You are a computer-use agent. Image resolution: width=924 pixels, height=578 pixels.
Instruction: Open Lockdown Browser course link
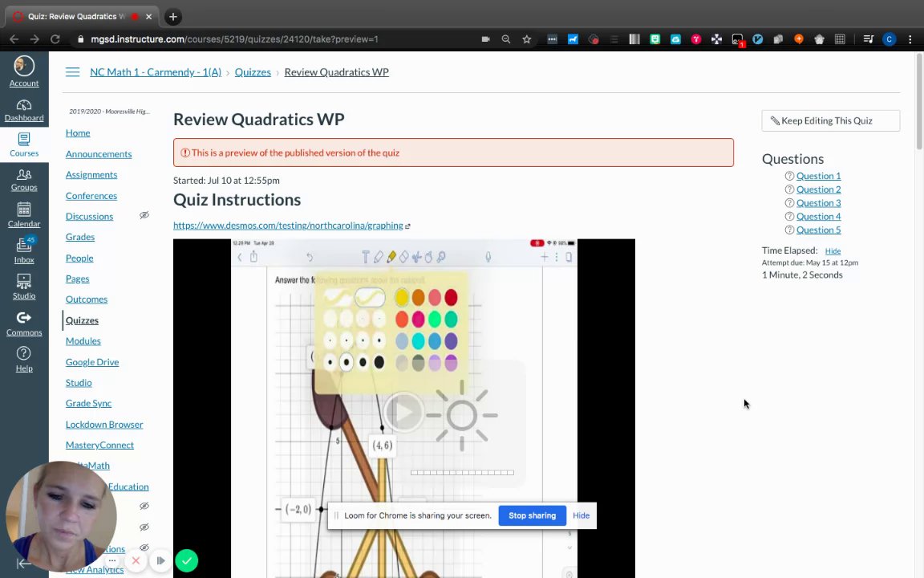point(104,424)
